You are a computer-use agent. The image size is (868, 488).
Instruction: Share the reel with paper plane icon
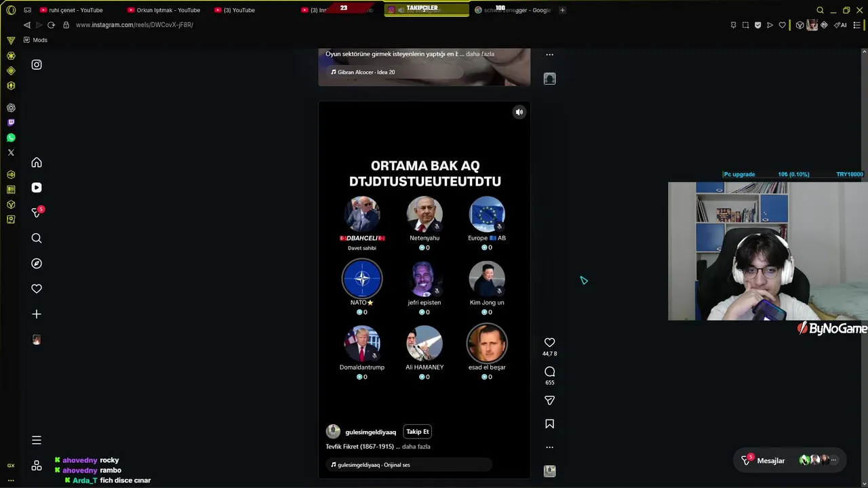(x=550, y=401)
